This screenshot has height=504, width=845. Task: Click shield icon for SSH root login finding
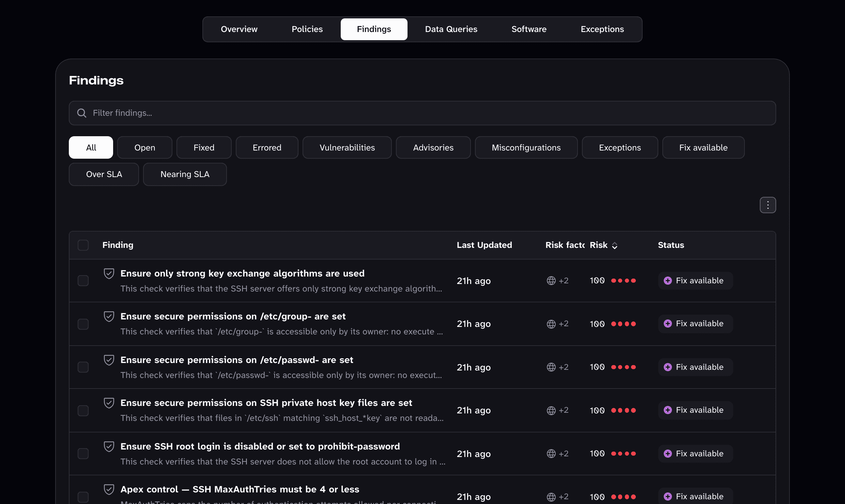109,446
